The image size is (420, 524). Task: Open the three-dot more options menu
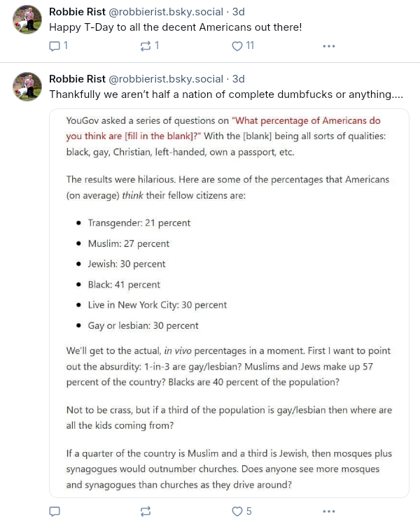329,46
